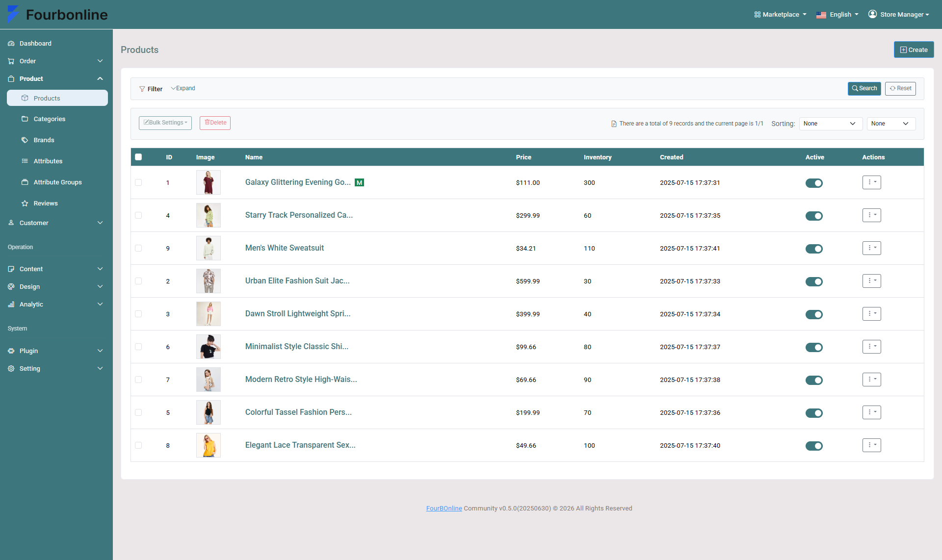Click the Brands tag icon
The height and width of the screenshot is (560, 942).
click(25, 140)
